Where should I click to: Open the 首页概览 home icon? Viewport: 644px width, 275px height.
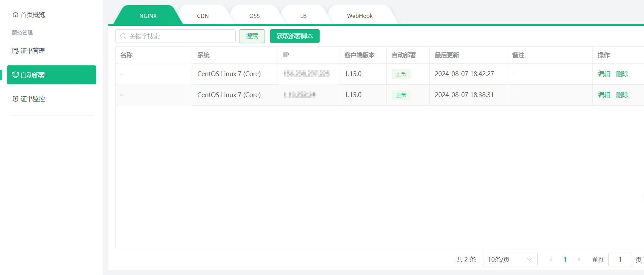pos(15,14)
